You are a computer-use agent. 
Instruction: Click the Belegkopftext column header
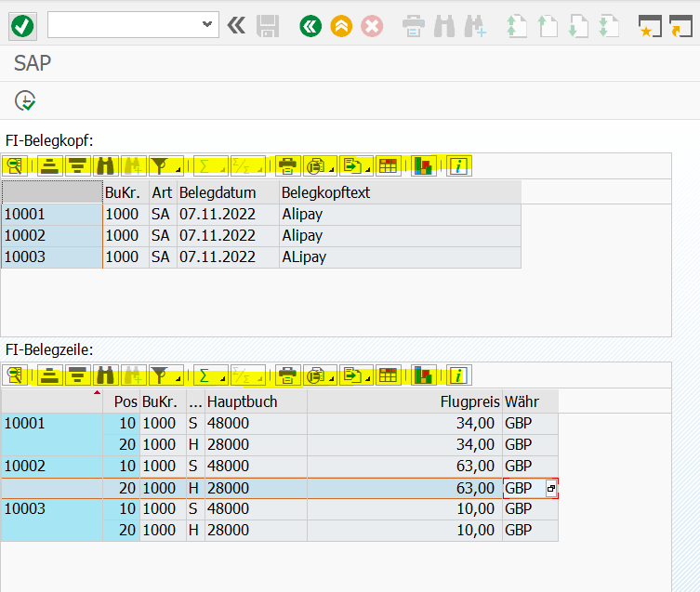[x=400, y=192]
